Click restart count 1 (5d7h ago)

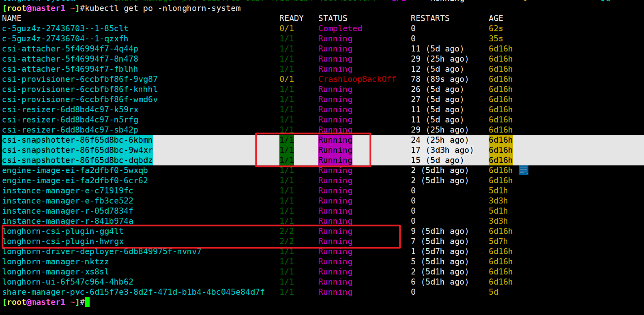[440, 251]
